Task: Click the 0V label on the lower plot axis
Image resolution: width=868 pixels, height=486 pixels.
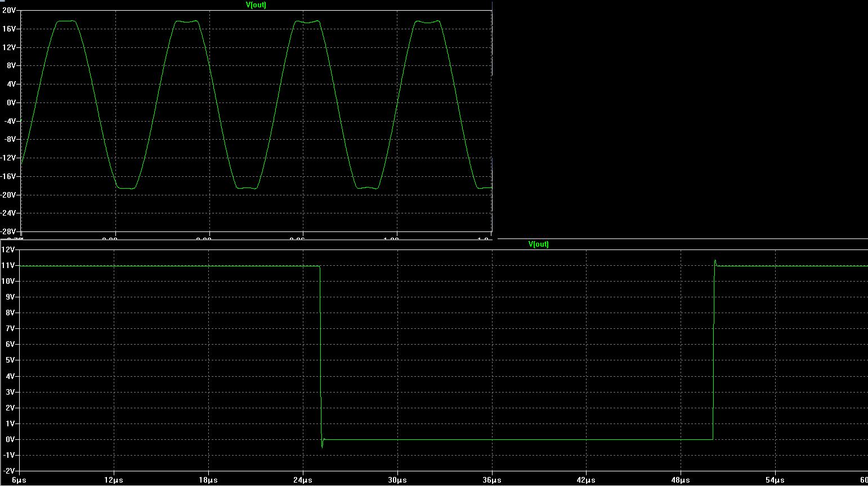Action: (x=10, y=439)
